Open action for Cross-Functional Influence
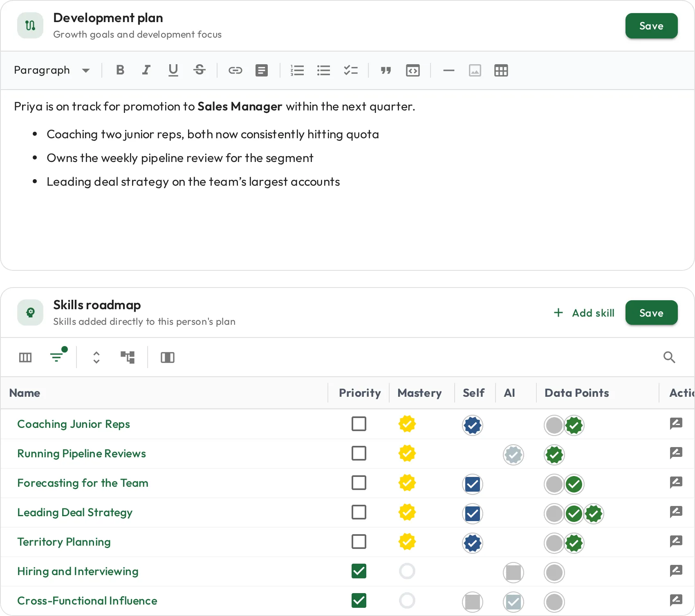Screen dimensions: 695x616 pos(676,600)
